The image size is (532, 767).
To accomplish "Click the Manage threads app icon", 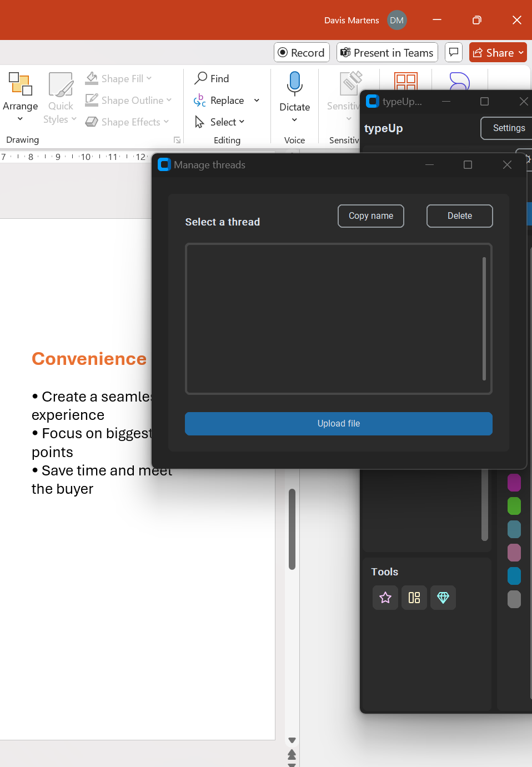I will (x=164, y=164).
